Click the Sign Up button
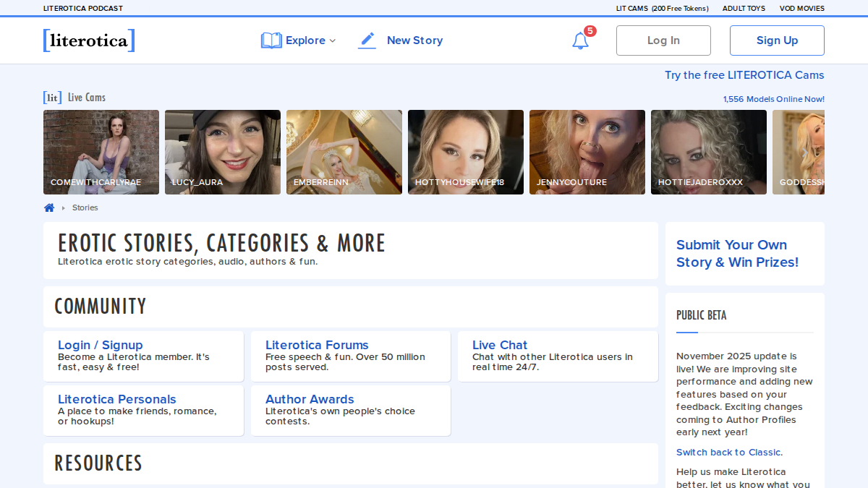 tap(777, 40)
